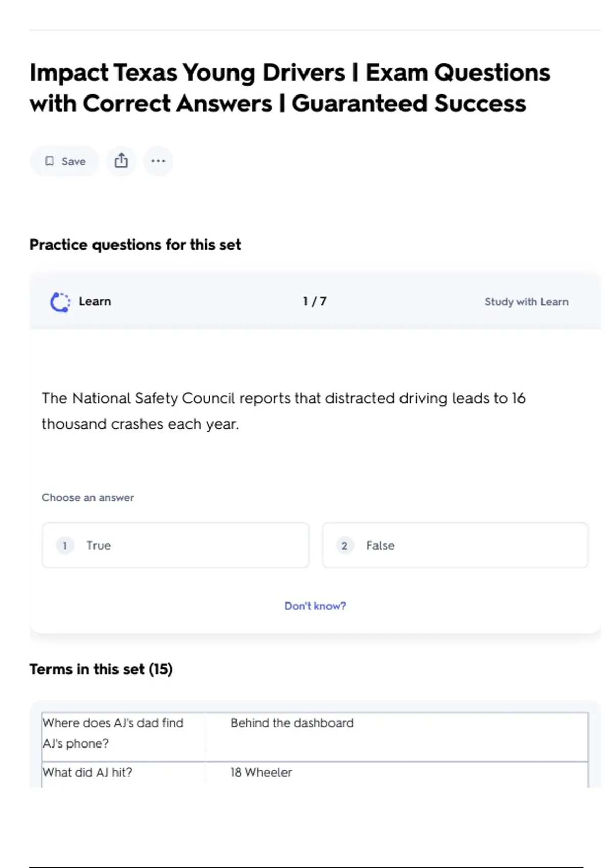Click the circular Learn mode icon
The height and width of the screenshot is (868, 613).
[x=60, y=302]
